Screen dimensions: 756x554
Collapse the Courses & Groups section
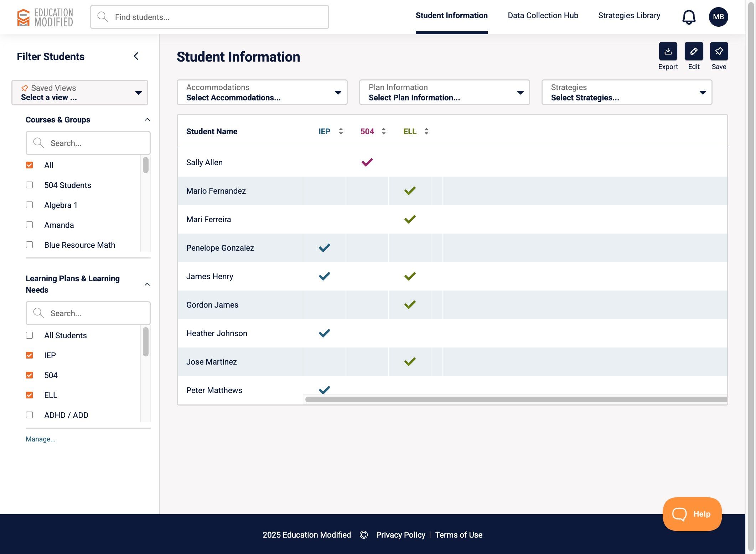point(147,120)
